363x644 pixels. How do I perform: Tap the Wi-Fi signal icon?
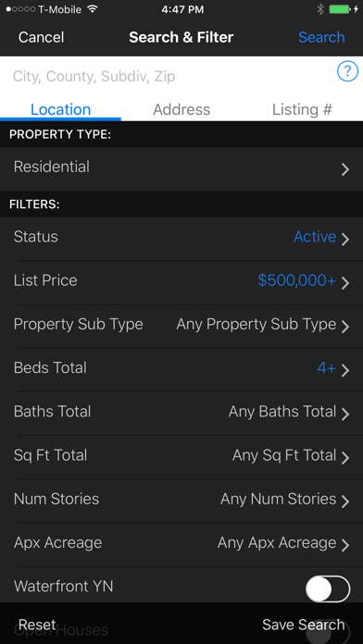tap(93, 9)
